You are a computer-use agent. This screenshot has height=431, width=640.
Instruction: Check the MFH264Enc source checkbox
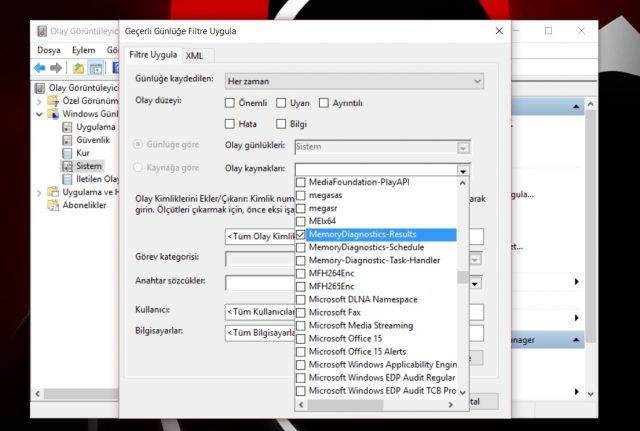[x=301, y=273]
